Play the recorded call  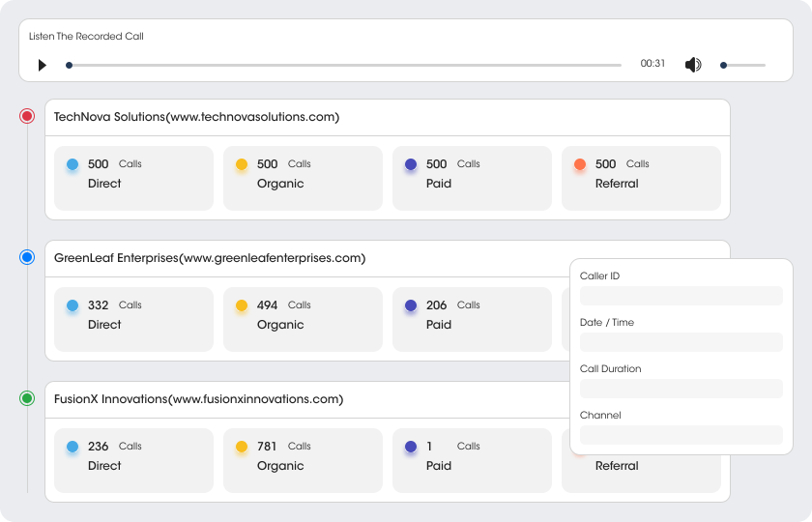(x=42, y=66)
